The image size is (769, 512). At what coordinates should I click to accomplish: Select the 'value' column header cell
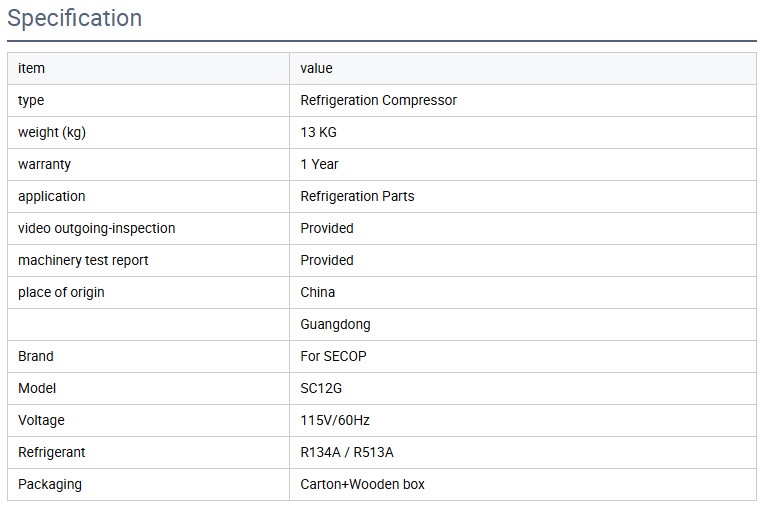(316, 68)
